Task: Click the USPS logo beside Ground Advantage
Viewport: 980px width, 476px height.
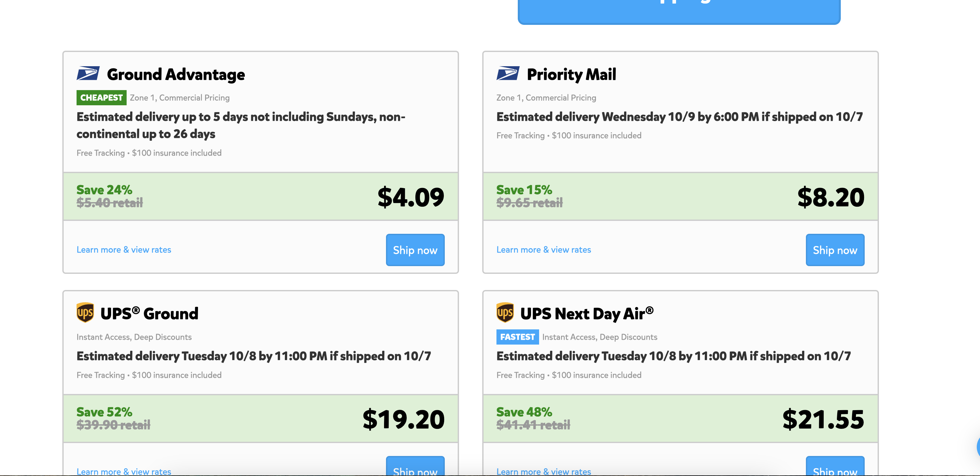Action: pyautogui.click(x=88, y=73)
